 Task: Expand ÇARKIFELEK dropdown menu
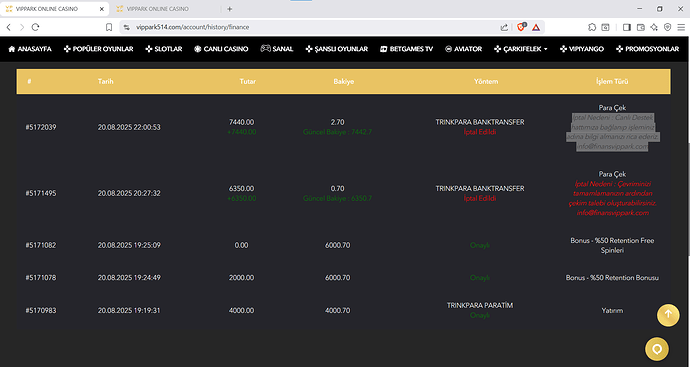521,49
